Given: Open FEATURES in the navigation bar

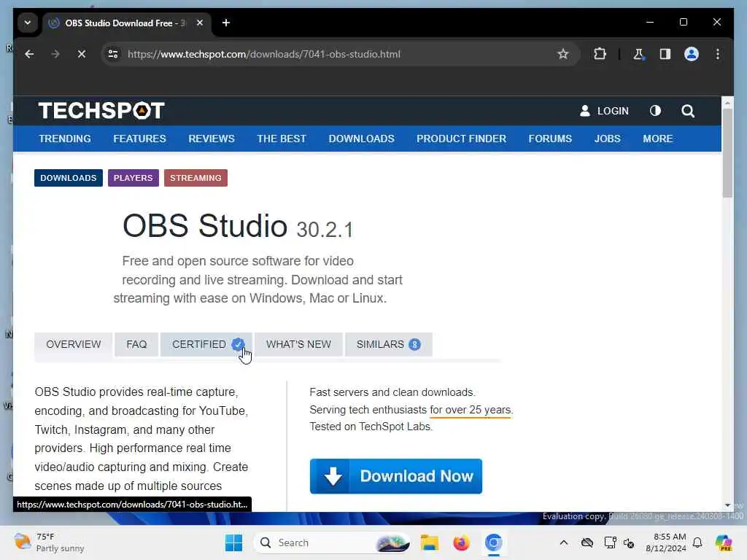Looking at the screenshot, I should (139, 139).
